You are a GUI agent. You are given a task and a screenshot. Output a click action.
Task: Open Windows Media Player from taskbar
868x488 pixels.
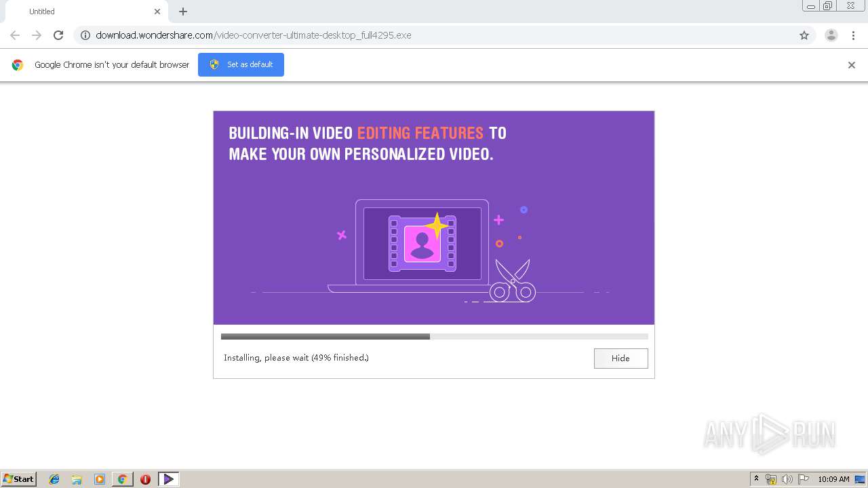coord(100,479)
